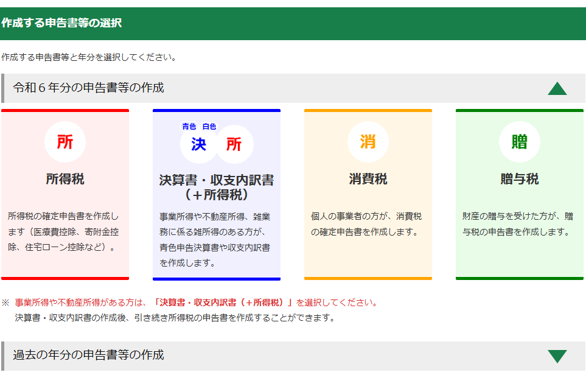Screen dimensions: 586x392
Task: Choose the 贈与税 card title
Action: [519, 179]
